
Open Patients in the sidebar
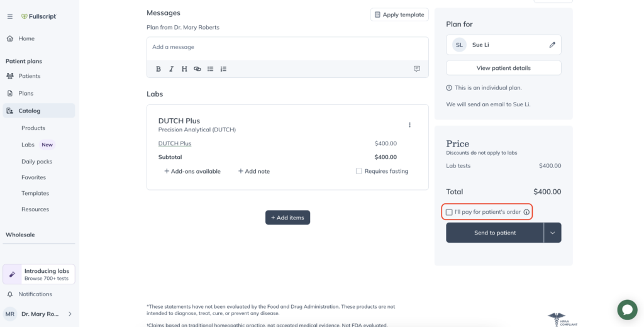pos(29,76)
